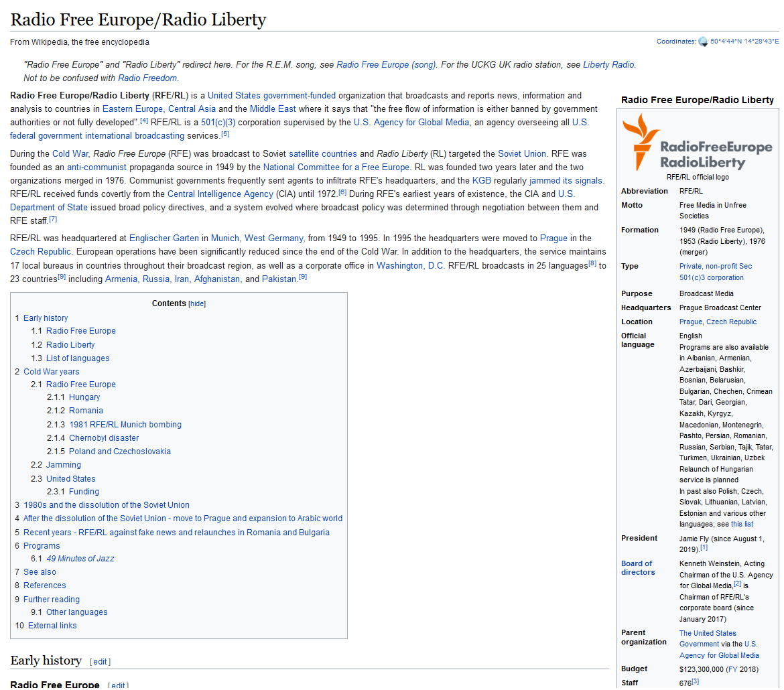Go to 2.3 United States section
The width and height of the screenshot is (784, 690).
click(x=70, y=479)
